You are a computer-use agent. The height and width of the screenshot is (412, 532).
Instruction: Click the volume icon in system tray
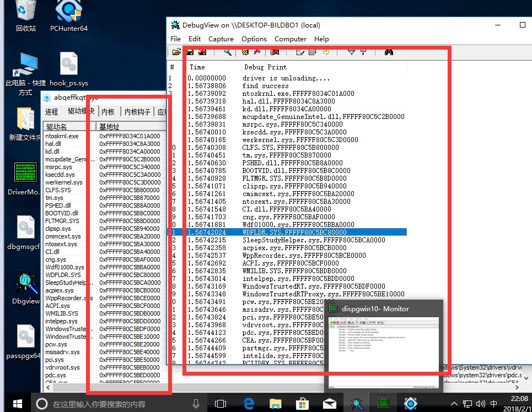click(480, 404)
